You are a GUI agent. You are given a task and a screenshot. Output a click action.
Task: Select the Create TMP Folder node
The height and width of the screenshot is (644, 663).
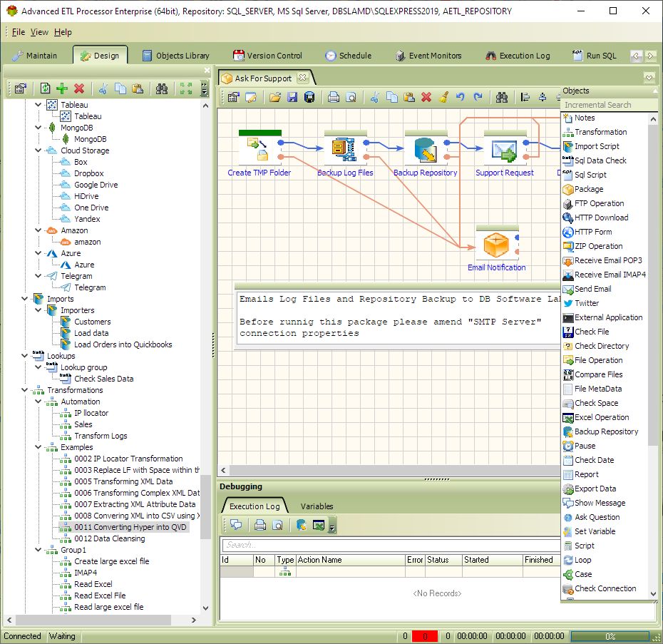(259, 150)
